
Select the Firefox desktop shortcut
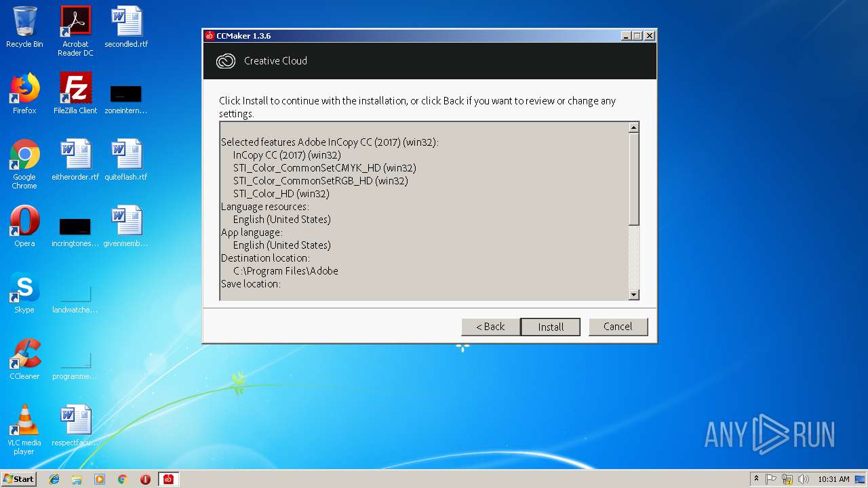pyautogui.click(x=24, y=94)
